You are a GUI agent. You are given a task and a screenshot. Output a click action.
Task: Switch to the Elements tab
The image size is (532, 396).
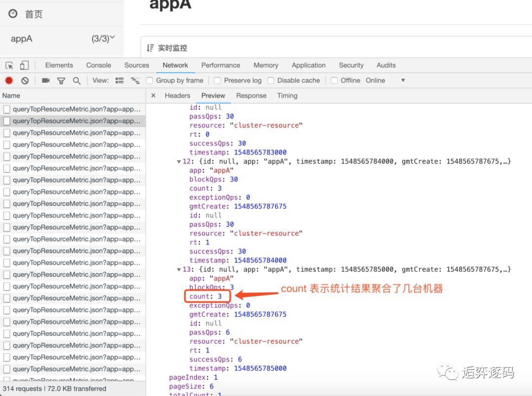[x=59, y=65]
